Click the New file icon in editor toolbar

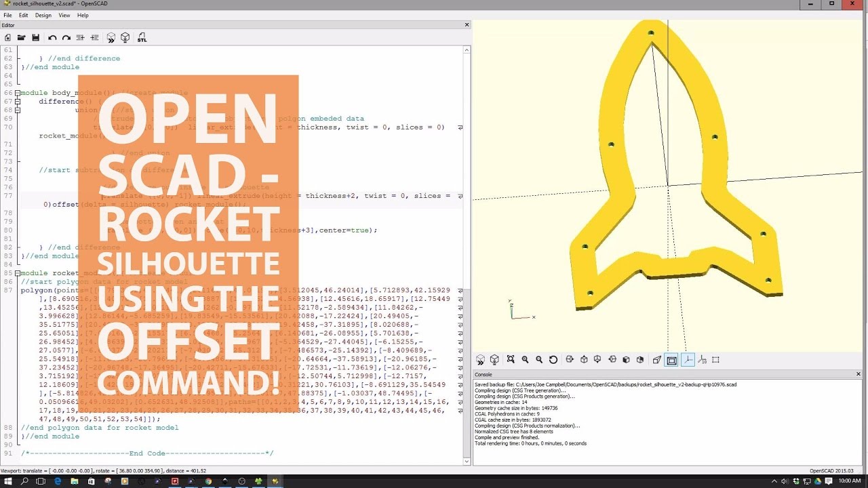coord(7,37)
